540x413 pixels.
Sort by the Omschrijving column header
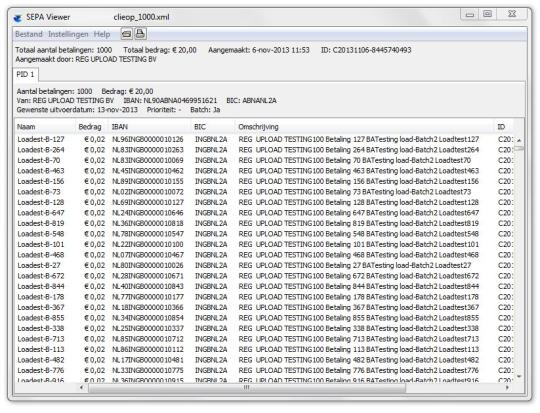[x=365, y=127]
